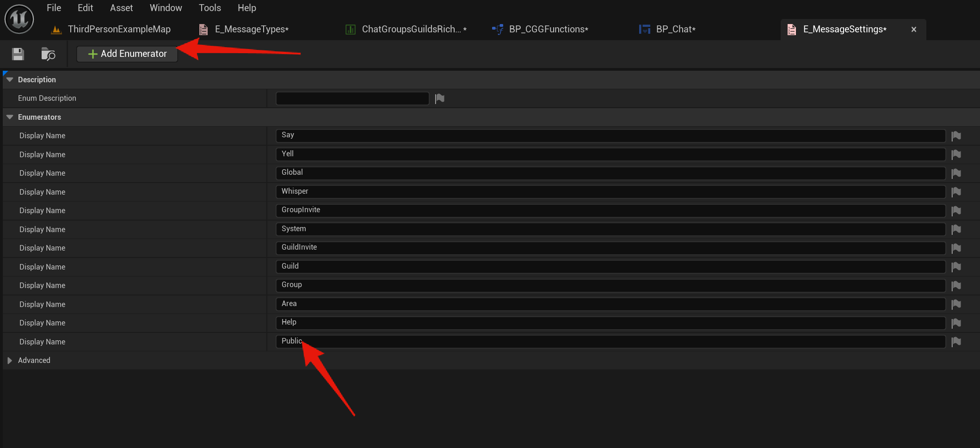Viewport: 980px width, 448px height.
Task: Switch to the BP_CGGFunctions tab
Action: pos(540,29)
